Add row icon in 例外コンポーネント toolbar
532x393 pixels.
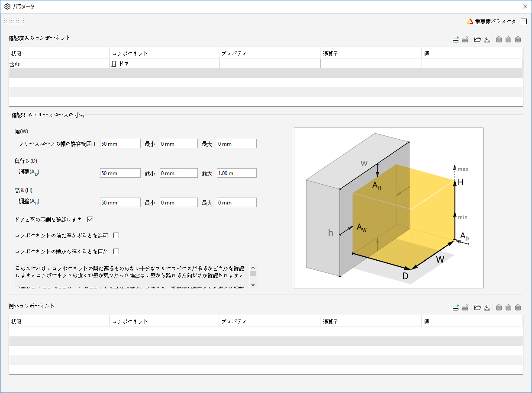click(x=456, y=308)
